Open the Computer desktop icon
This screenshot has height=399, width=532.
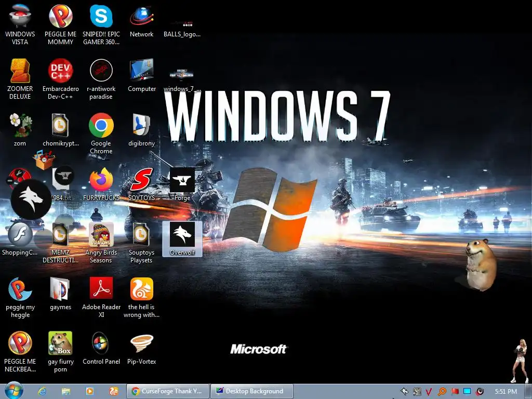coord(141,75)
